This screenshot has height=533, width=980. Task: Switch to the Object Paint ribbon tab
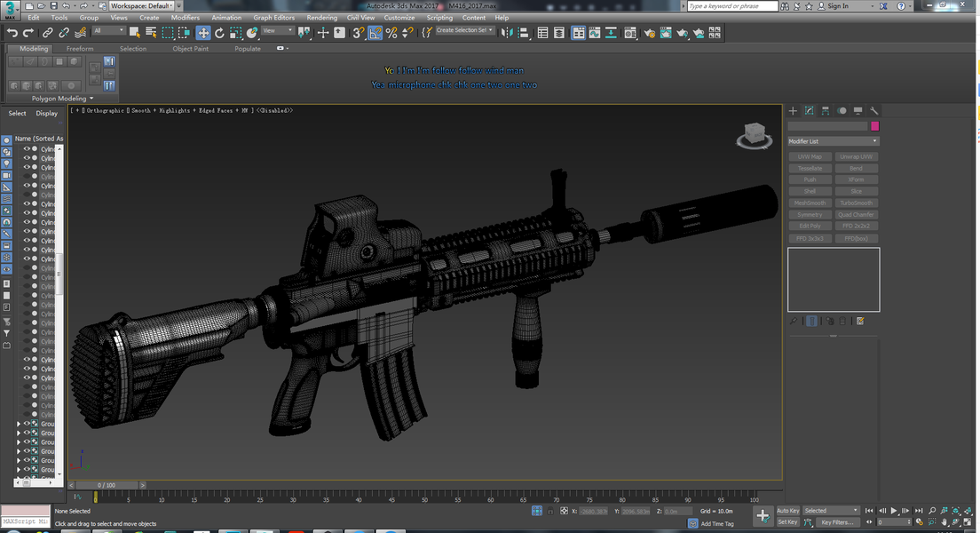click(191, 49)
